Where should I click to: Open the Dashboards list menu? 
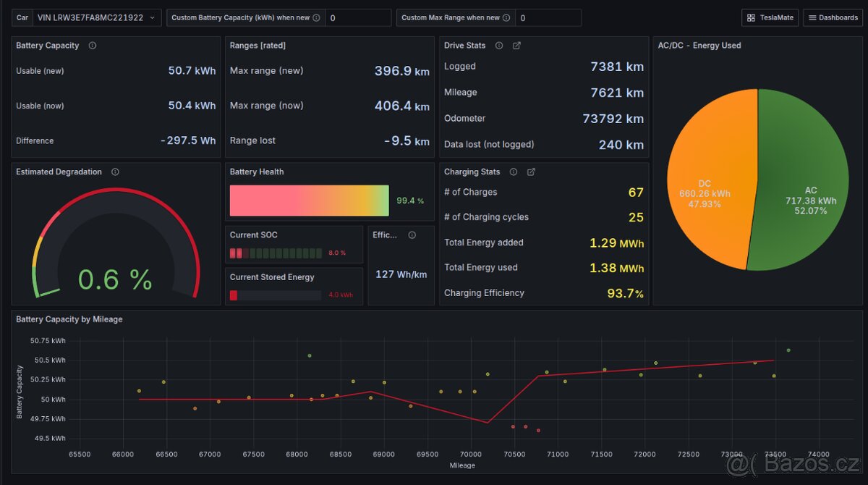tap(833, 18)
